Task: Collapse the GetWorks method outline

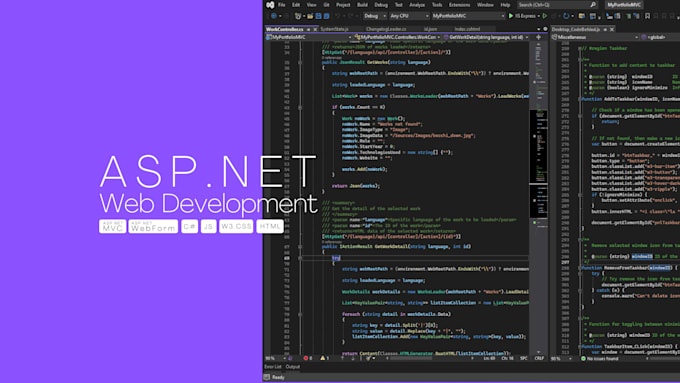Action: point(300,62)
